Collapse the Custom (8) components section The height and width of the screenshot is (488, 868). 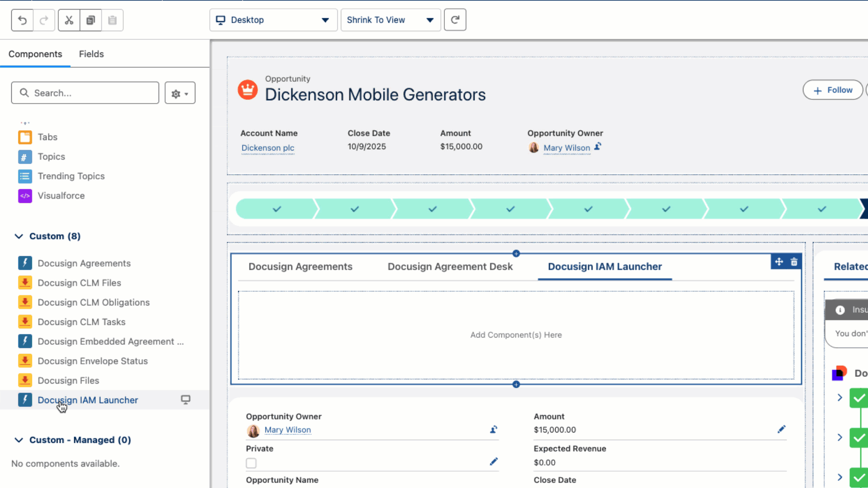click(19, 236)
